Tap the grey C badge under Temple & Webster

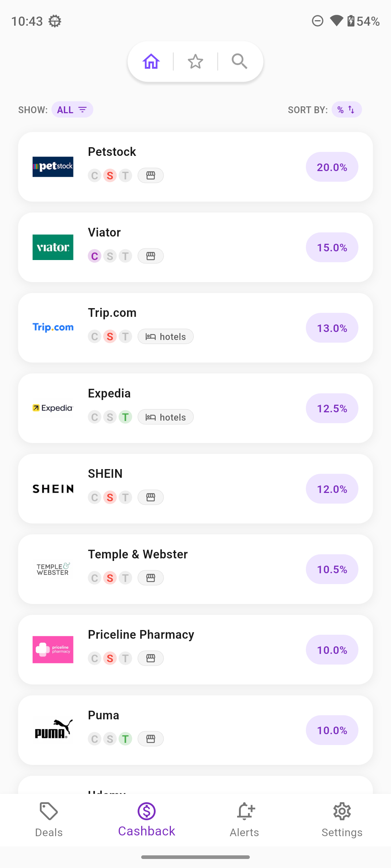click(94, 578)
